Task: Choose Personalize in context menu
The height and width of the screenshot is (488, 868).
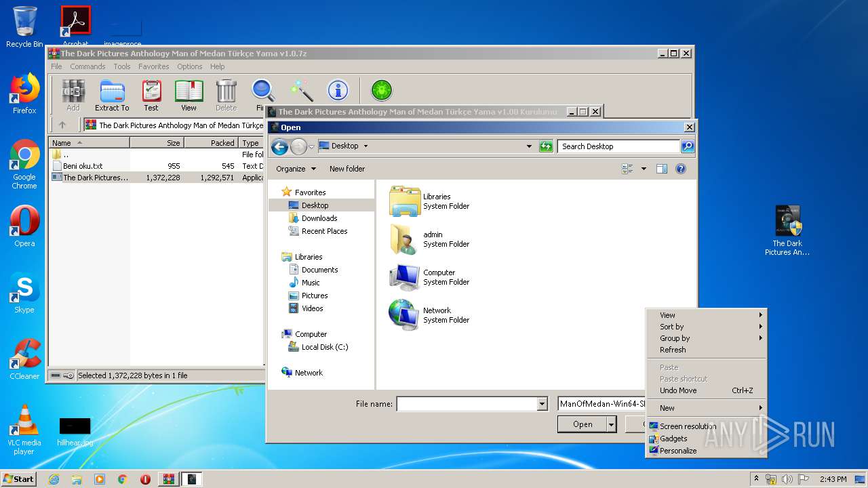Action: pyautogui.click(x=706, y=451)
